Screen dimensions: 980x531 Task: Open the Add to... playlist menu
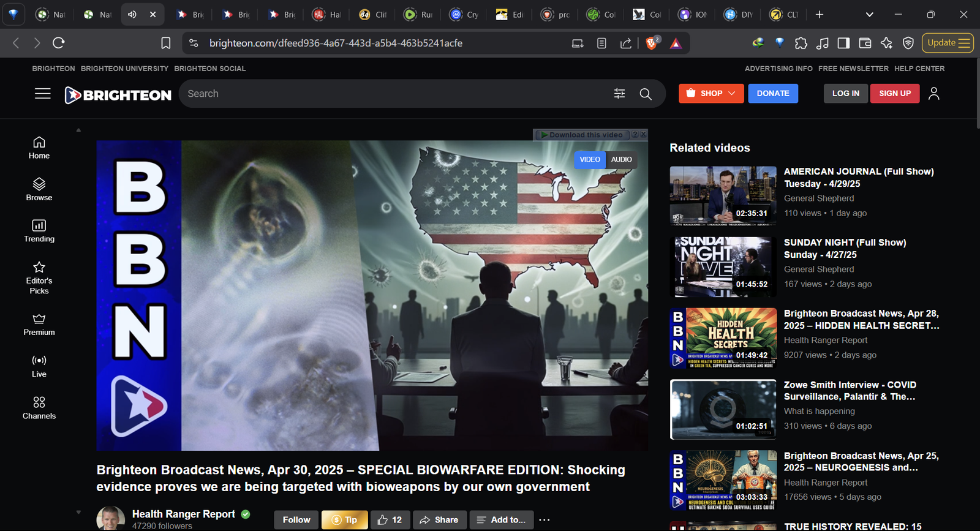click(502, 520)
